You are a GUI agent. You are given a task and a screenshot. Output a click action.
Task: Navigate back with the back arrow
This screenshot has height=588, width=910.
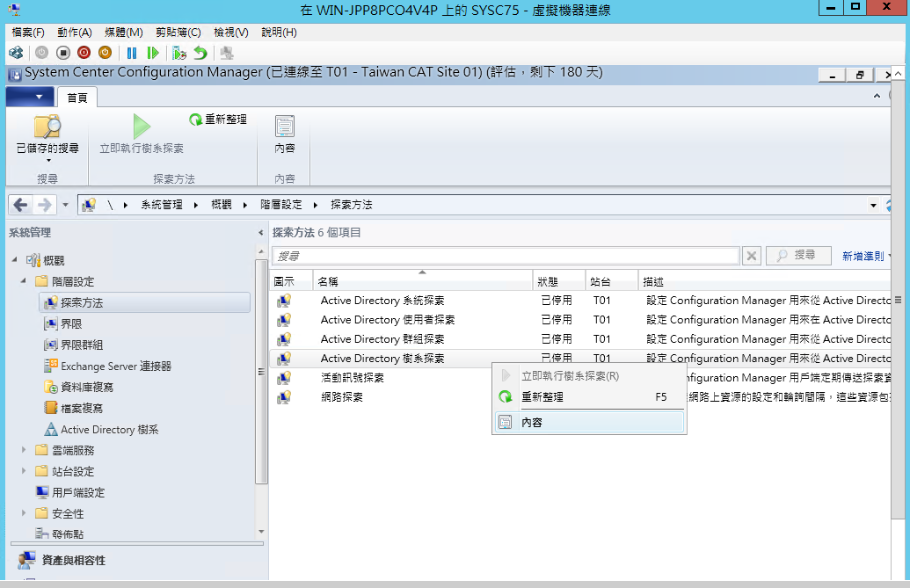click(20, 205)
